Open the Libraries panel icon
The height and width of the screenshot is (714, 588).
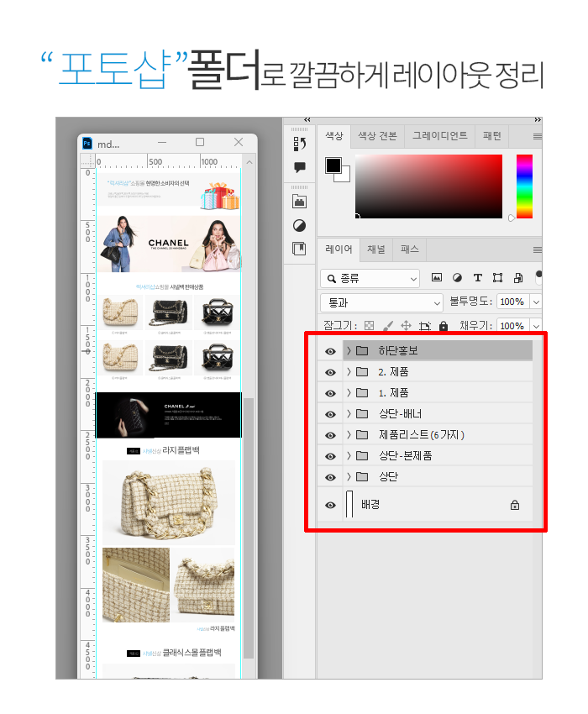(x=299, y=202)
